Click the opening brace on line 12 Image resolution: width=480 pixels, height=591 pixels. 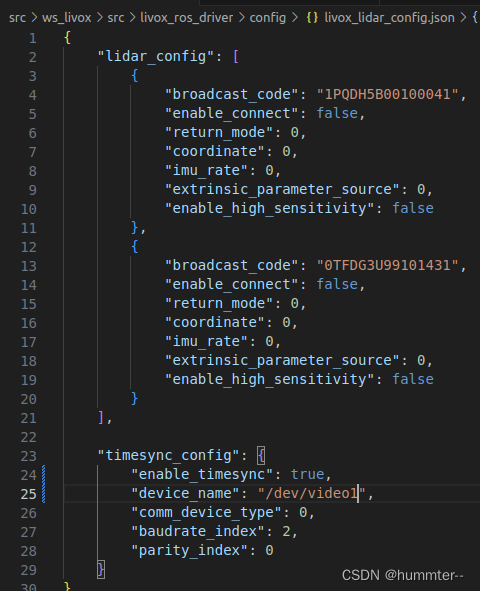pyautogui.click(x=135, y=247)
